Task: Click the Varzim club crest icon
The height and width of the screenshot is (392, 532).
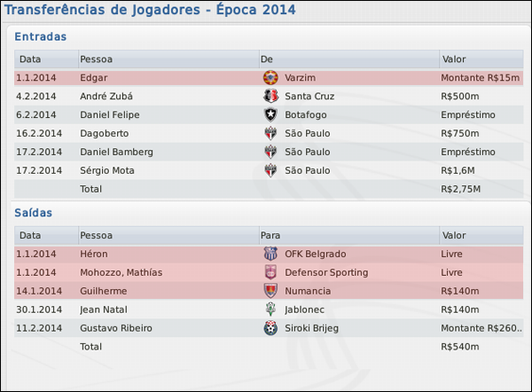Action: (x=270, y=77)
